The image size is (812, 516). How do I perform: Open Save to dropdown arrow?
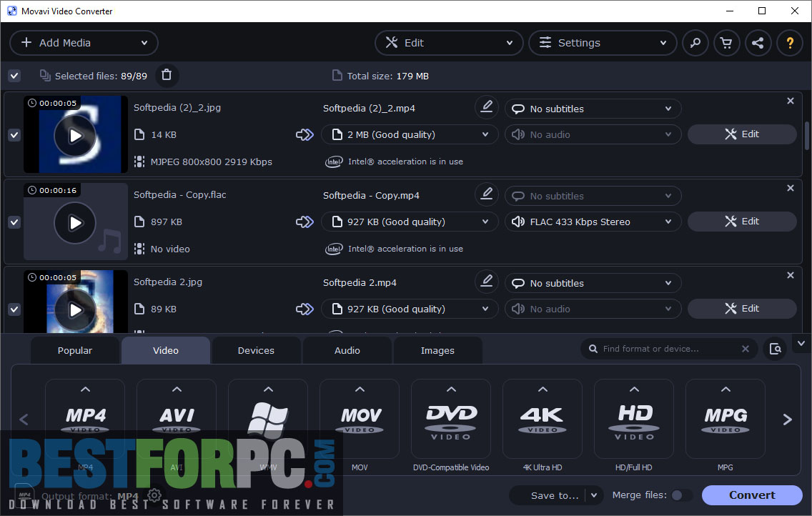pos(594,495)
